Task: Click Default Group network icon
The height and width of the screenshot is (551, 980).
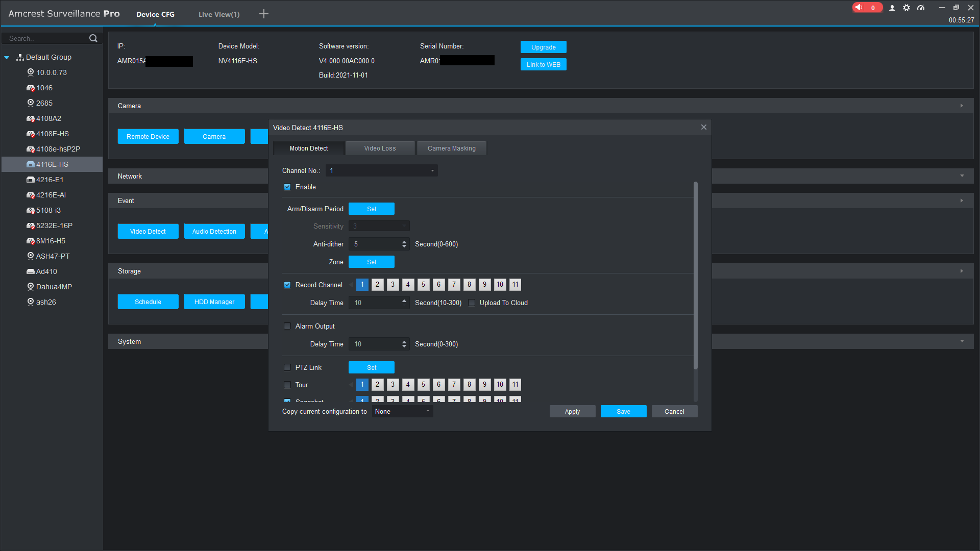Action: pos(20,57)
